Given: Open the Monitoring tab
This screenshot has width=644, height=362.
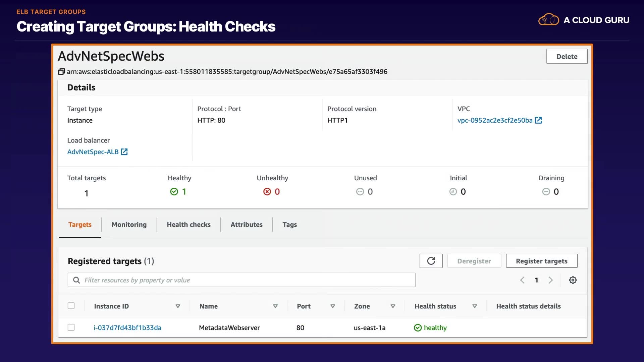Looking at the screenshot, I should pos(129,225).
